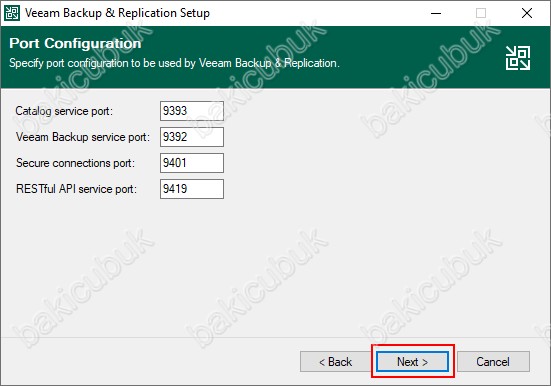The width and height of the screenshot is (551, 386).
Task: Click the 'Catalog service port:' label
Action: coord(64,111)
